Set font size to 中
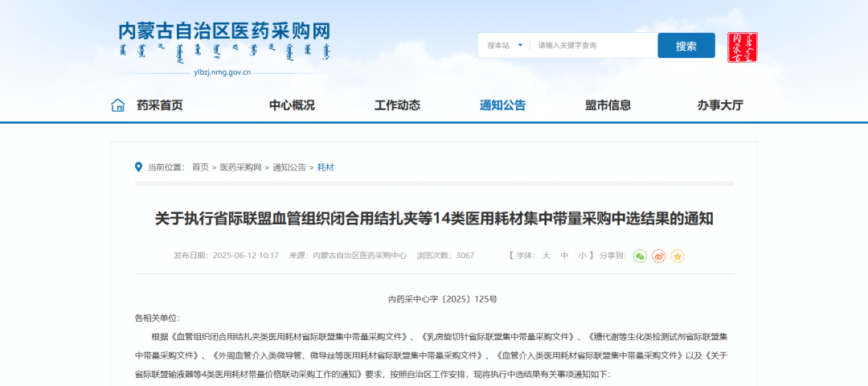Image resolution: width=868 pixels, height=386 pixels. coord(564,256)
